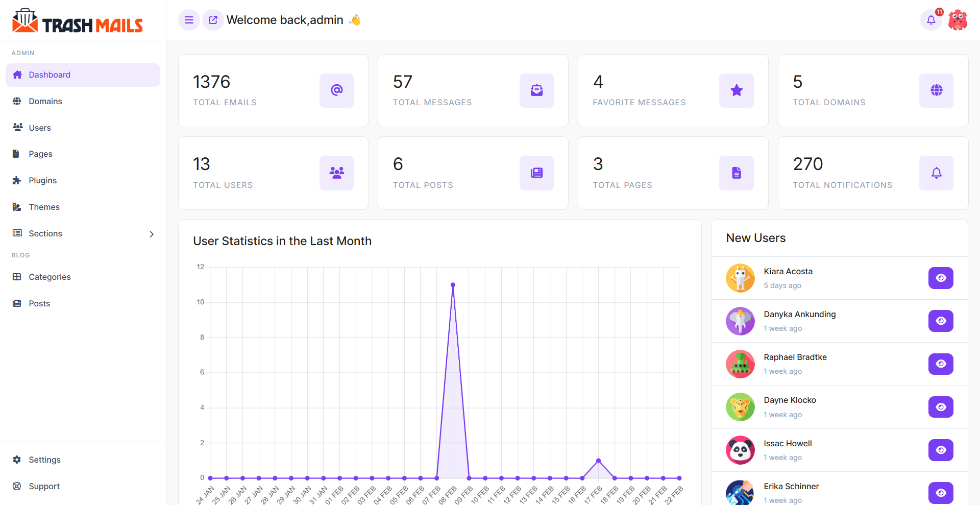The width and height of the screenshot is (980, 505).
Task: Collapse the sidebar with the hamburger icon
Action: pos(188,20)
